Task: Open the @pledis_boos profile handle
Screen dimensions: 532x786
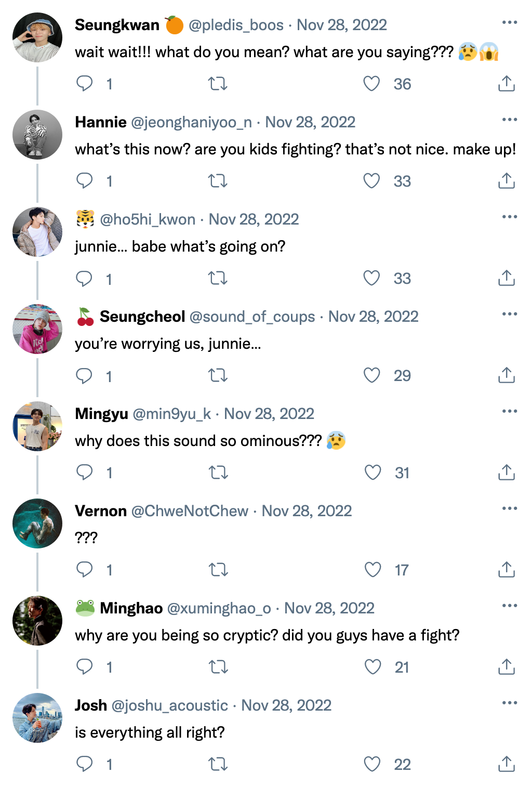Action: [236, 25]
